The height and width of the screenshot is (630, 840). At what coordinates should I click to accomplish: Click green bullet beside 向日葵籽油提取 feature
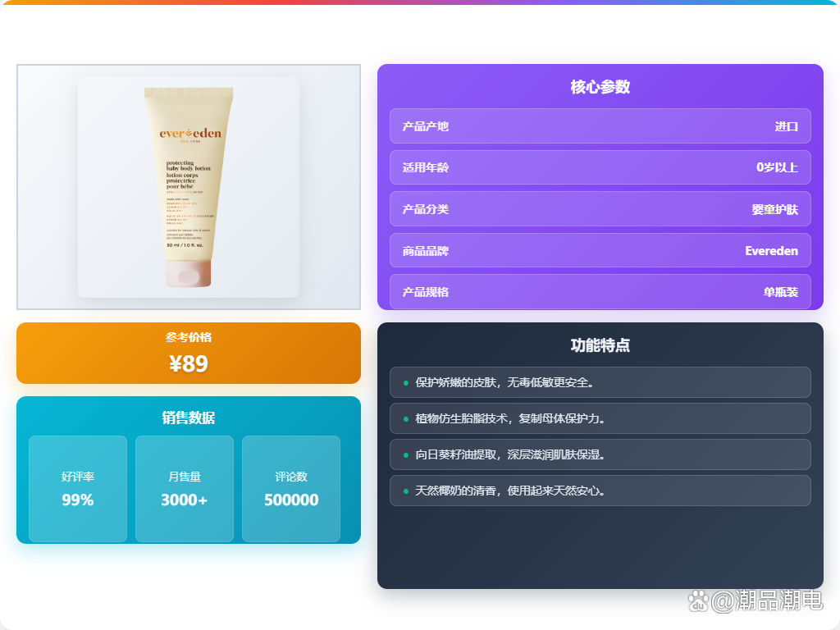coord(405,454)
